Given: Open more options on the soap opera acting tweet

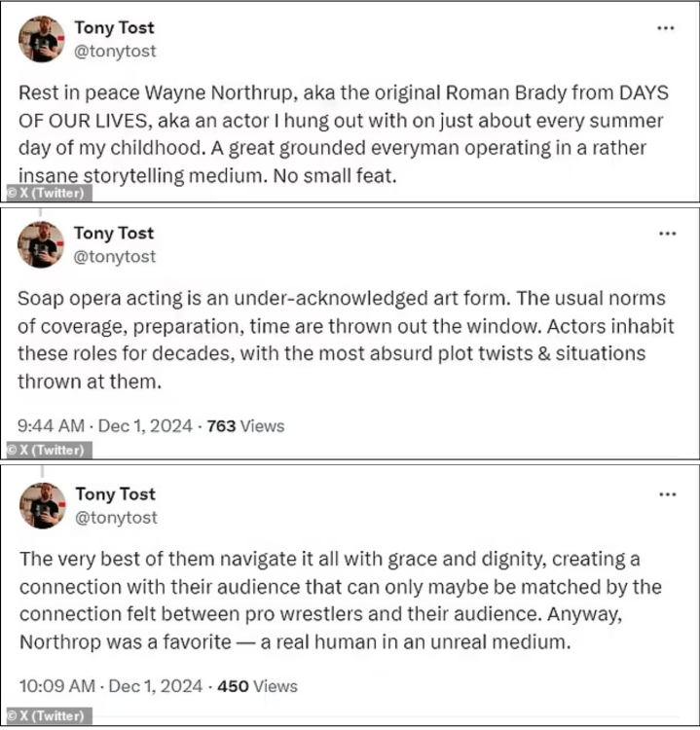Looking at the screenshot, I should [666, 234].
